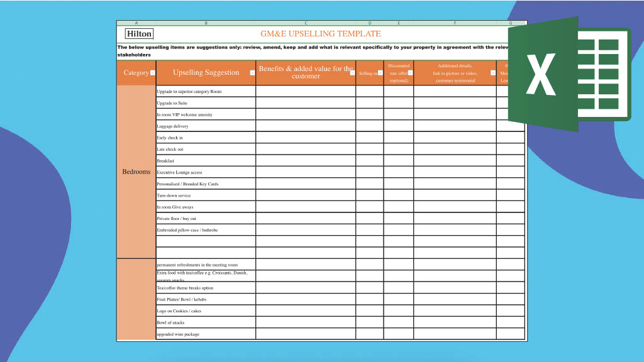644x362 pixels.
Task: Open the Upselling Suggestion filter dropdown
Action: 252,73
